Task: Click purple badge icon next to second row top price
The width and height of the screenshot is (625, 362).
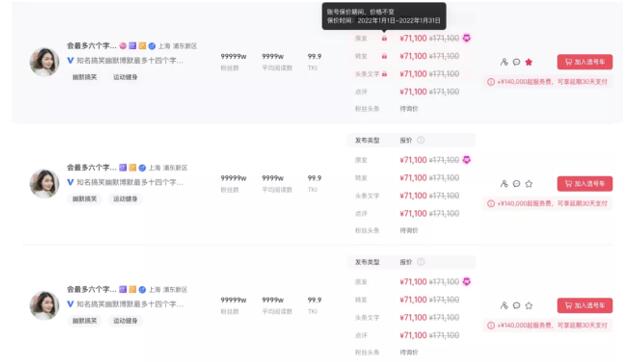Action: [467, 160]
